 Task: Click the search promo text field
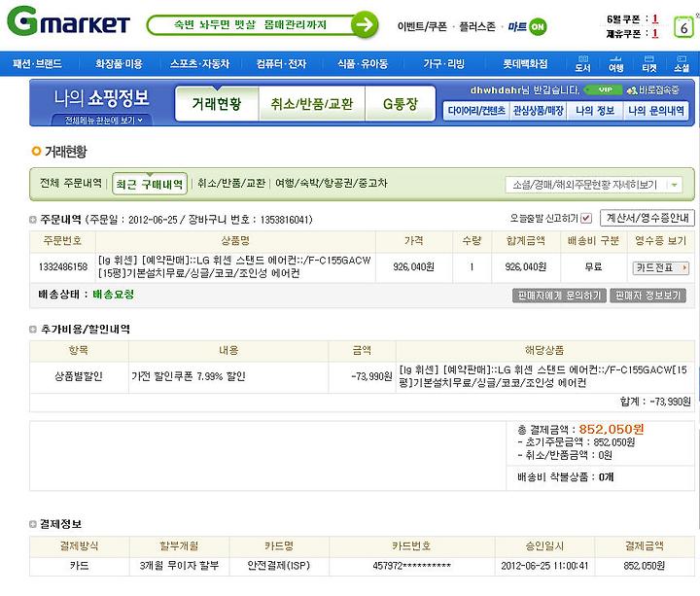click(250, 24)
